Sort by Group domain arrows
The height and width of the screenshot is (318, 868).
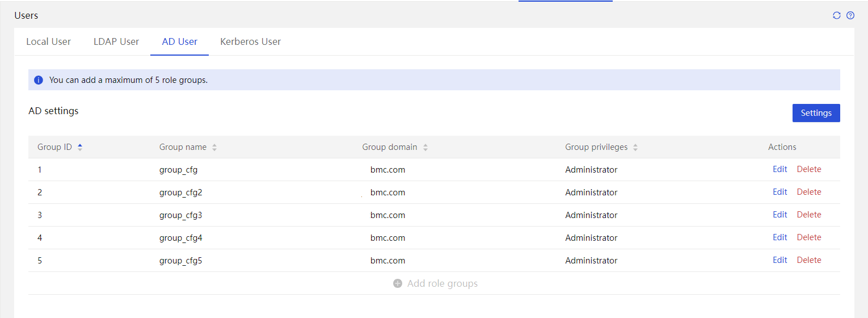(x=425, y=147)
